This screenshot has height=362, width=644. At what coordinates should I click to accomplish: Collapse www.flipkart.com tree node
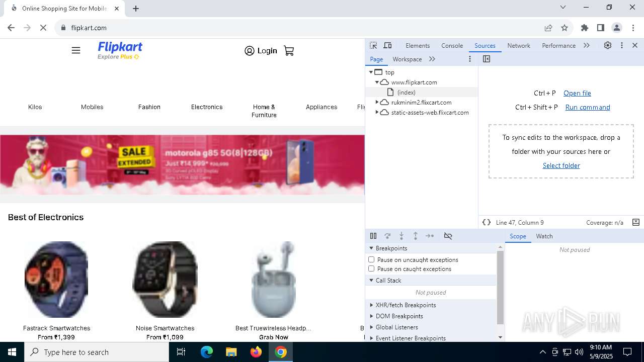pyautogui.click(x=377, y=82)
